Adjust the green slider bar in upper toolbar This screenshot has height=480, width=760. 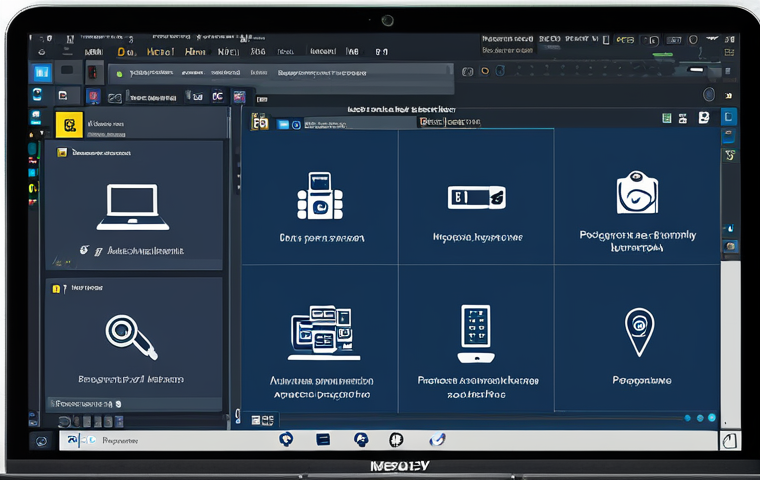[x=663, y=55]
